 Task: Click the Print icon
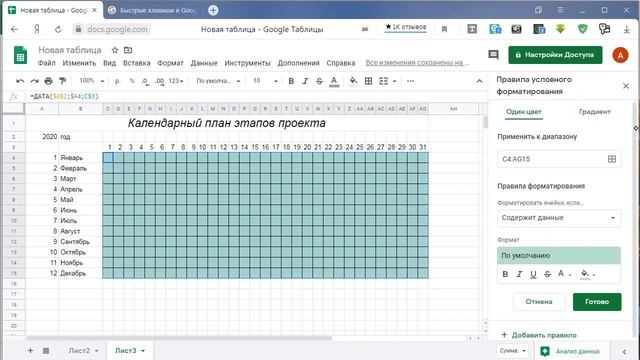click(x=49, y=81)
